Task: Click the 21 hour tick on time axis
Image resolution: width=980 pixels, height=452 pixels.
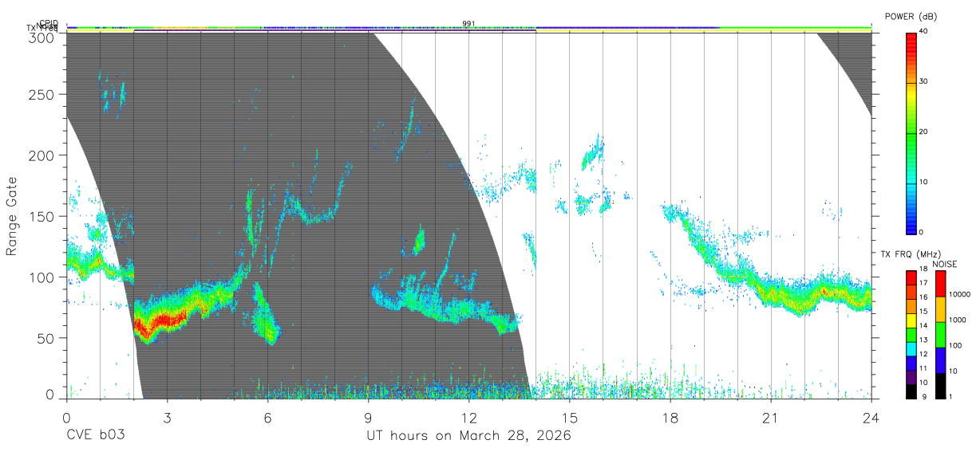Action: click(x=770, y=418)
